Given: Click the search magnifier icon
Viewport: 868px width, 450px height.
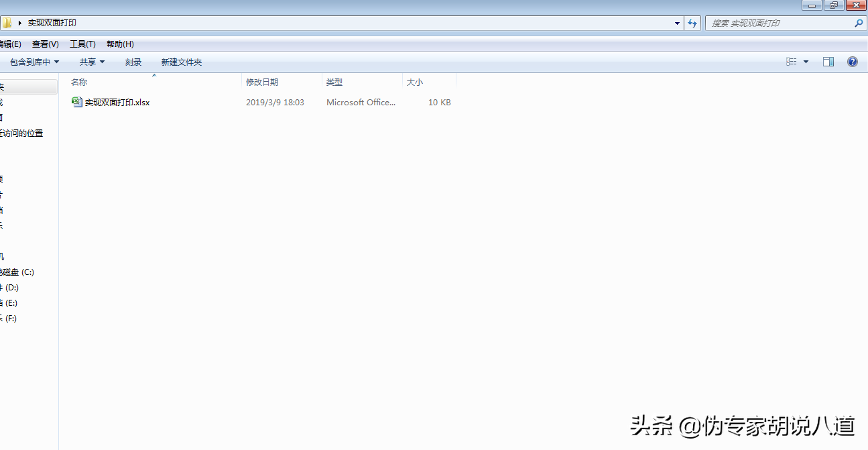Looking at the screenshot, I should (859, 23).
